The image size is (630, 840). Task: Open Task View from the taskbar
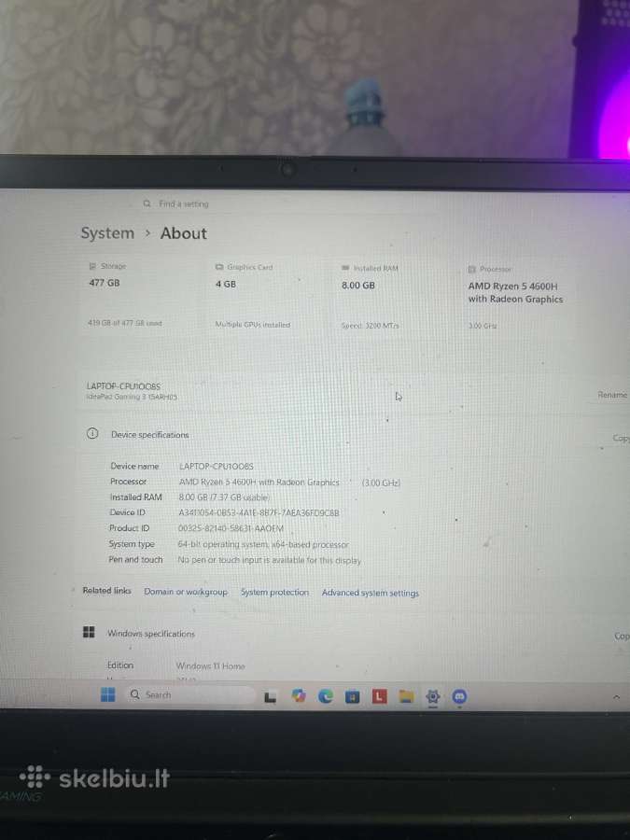(271, 696)
